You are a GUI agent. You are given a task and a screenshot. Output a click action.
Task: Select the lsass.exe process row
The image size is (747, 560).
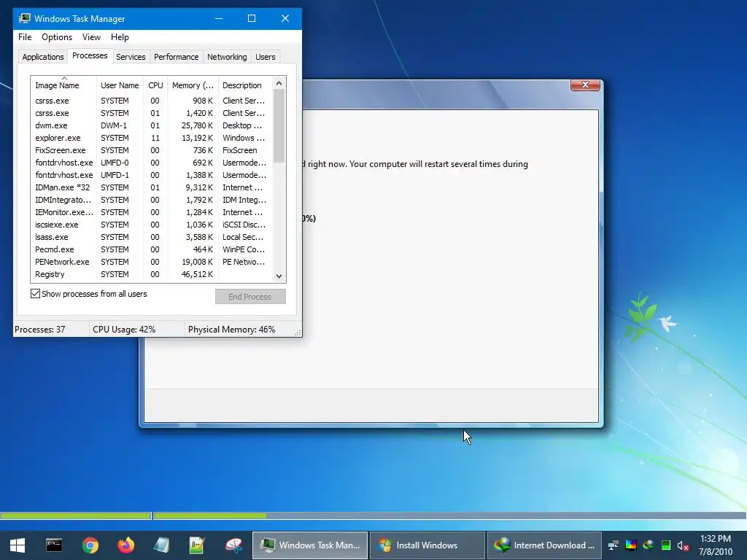pyautogui.click(x=152, y=237)
